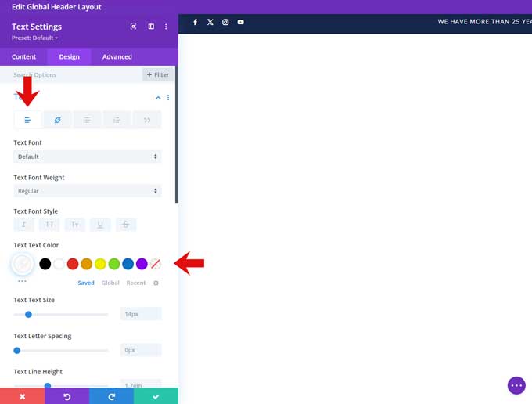Open Text Settings three-dot menu
Image resolution: width=532 pixels, height=404 pixels.
coord(166,27)
